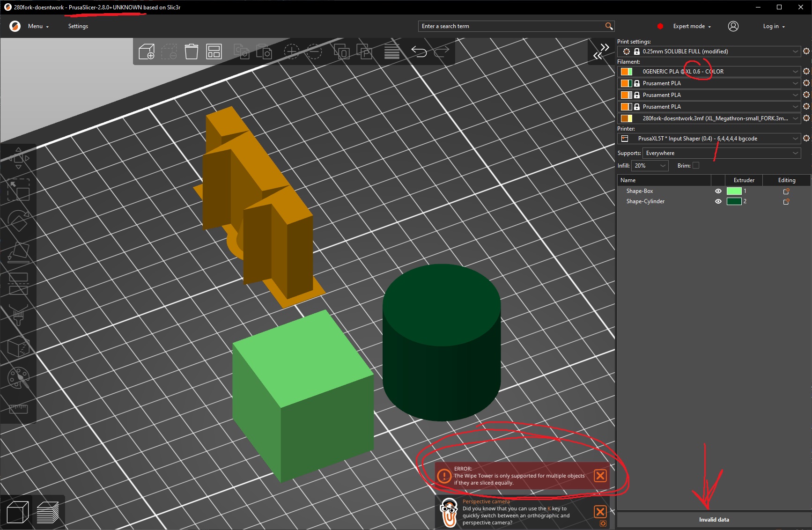The height and width of the screenshot is (530, 812).
Task: Click the Arrange objects toolbar icon
Action: [214, 52]
